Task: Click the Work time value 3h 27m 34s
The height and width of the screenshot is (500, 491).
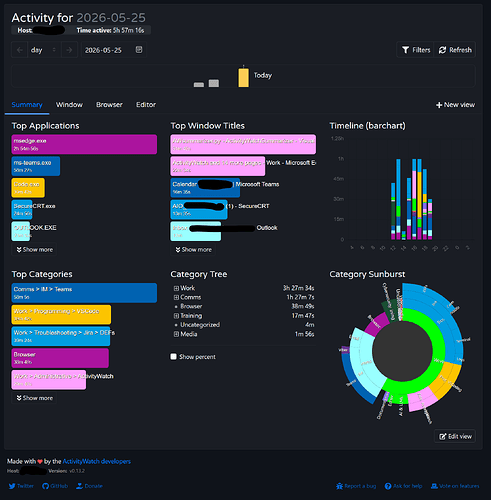Action: coord(298,288)
